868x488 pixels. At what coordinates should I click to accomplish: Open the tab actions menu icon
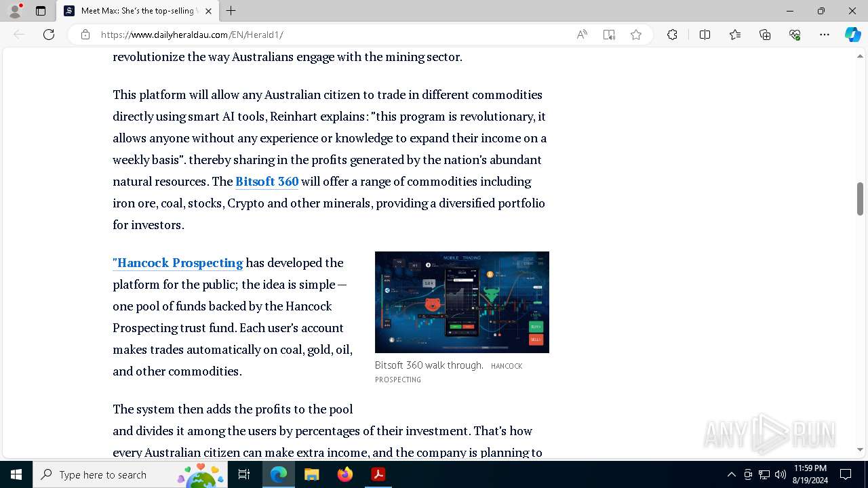pyautogui.click(x=41, y=11)
